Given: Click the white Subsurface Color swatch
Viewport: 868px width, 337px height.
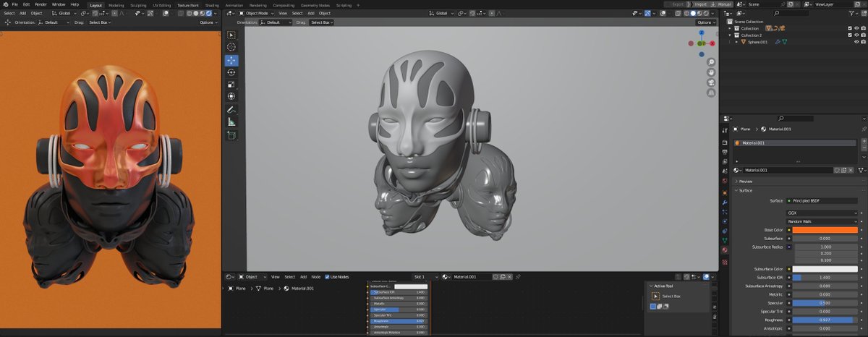Looking at the screenshot, I should 825,268.
